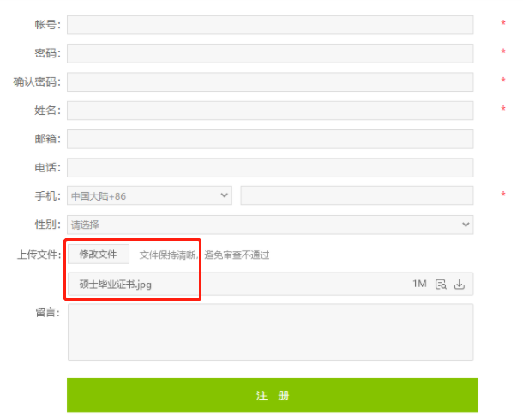523x420 pixels.
Task: Click inside the 留言 text area
Action: point(271,332)
